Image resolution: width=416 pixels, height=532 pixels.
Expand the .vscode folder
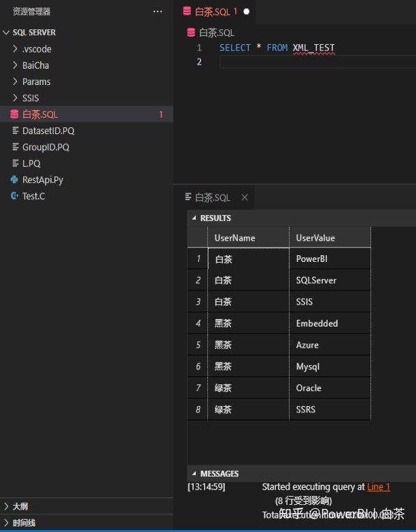click(x=16, y=49)
